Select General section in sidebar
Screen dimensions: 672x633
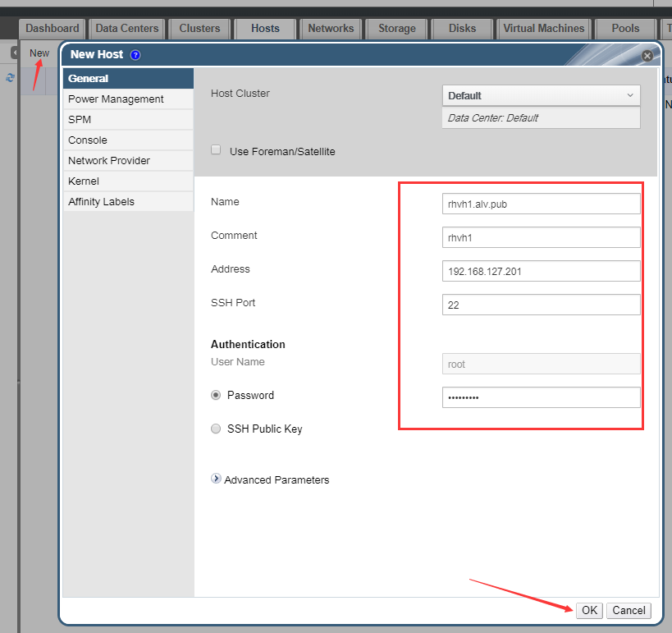[x=128, y=79]
